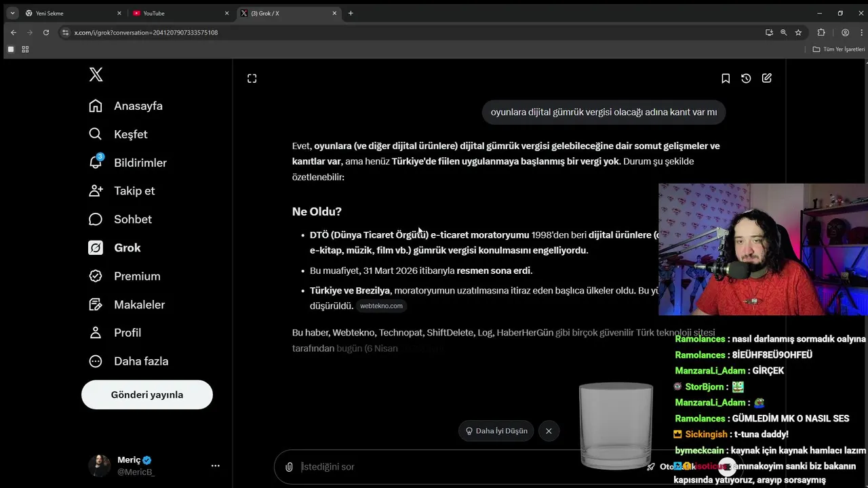The image size is (868, 488).
Task: Close the Grok / X tab
Action: 334,13
